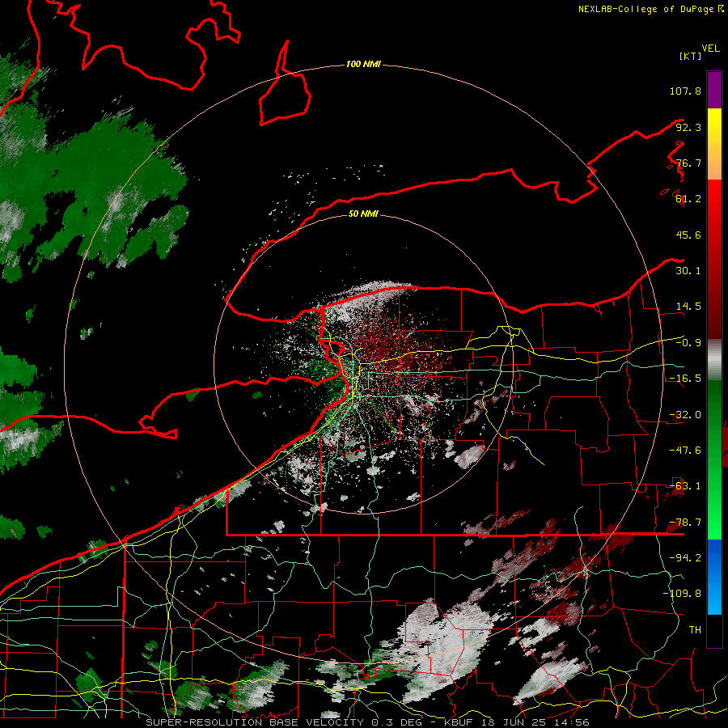Click the -94.2 legend value

pos(685,558)
